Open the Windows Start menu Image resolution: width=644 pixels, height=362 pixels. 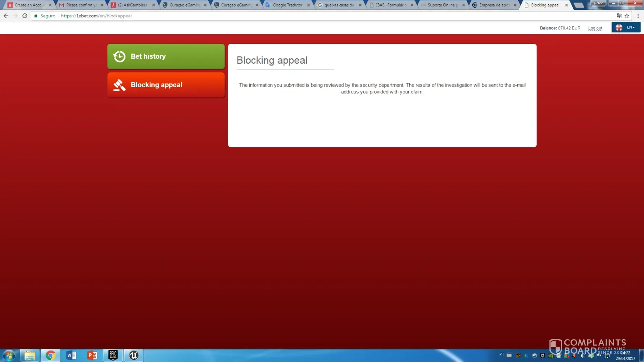pos(9,355)
